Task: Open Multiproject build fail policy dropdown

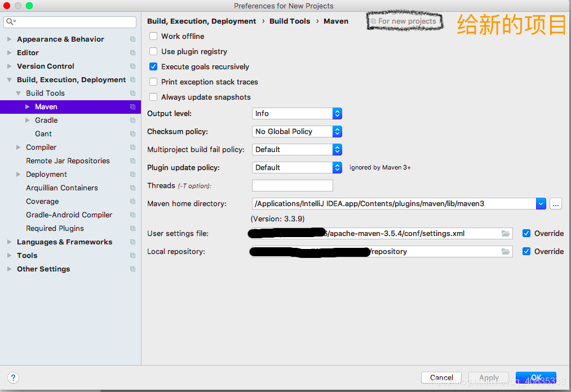Action: click(x=297, y=150)
